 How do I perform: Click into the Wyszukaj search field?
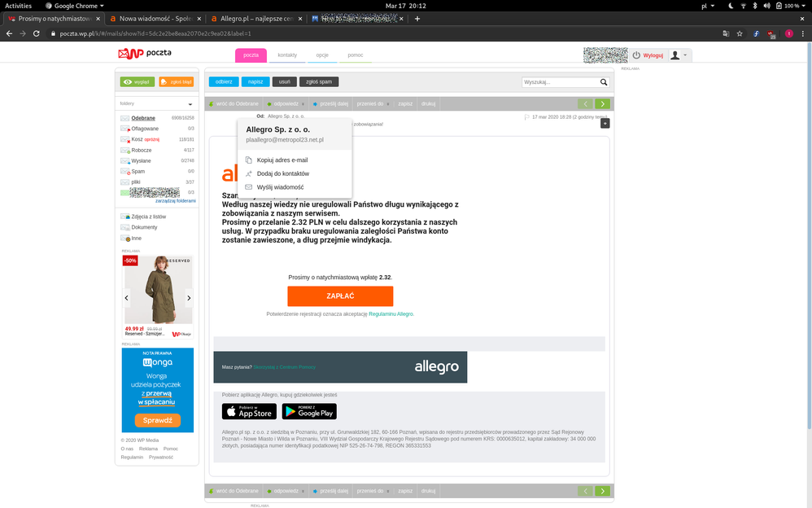point(560,82)
